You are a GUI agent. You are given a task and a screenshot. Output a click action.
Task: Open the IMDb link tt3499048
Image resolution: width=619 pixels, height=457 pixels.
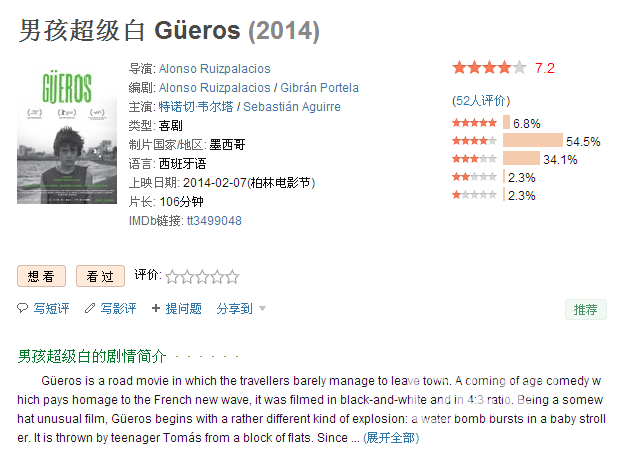coord(214,221)
